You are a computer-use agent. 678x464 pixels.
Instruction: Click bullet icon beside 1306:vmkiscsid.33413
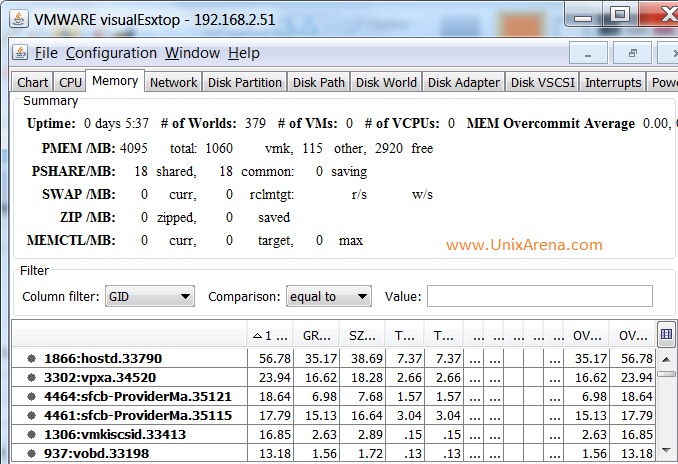point(31,434)
